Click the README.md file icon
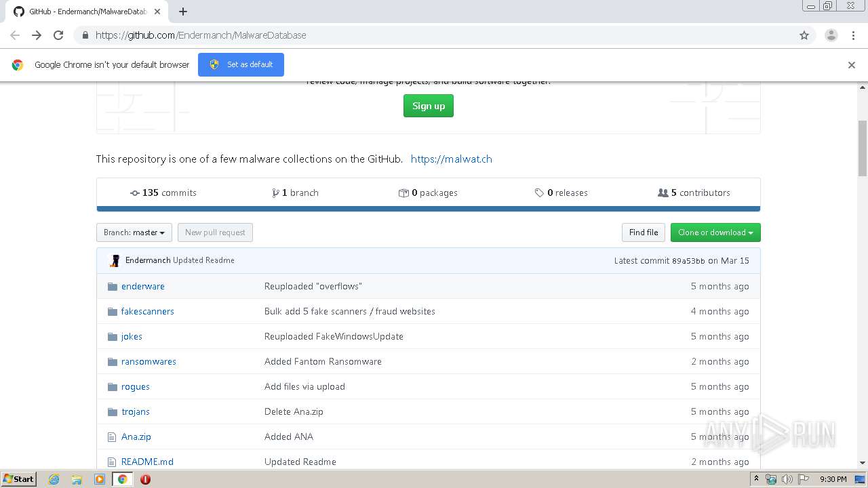Viewport: 868px width, 488px height. (112, 462)
